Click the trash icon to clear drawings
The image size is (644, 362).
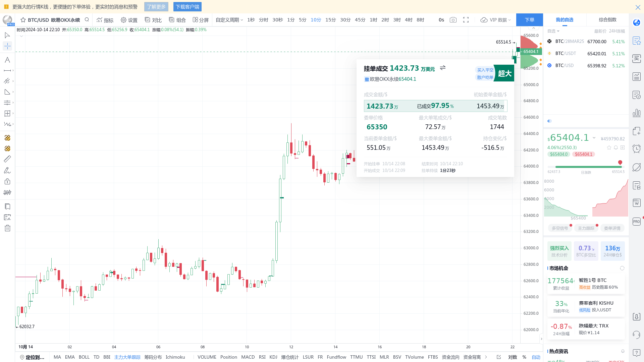[x=7, y=228]
